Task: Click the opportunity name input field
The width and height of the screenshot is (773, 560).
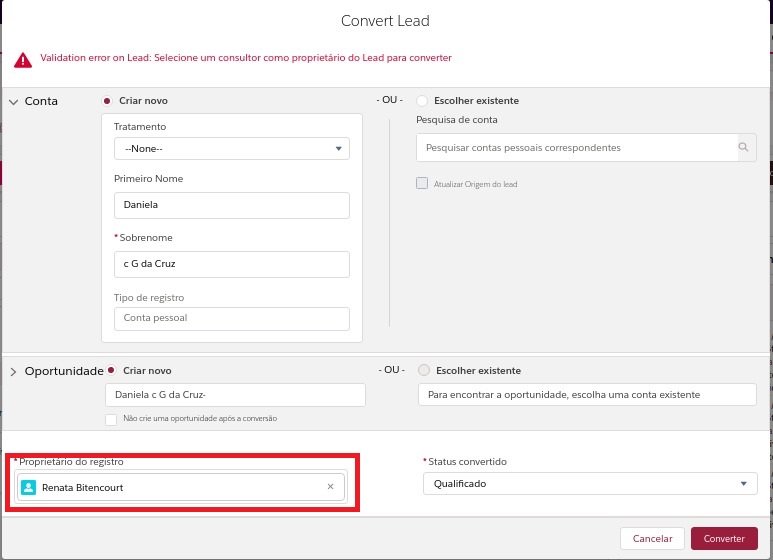Action: tap(235, 395)
